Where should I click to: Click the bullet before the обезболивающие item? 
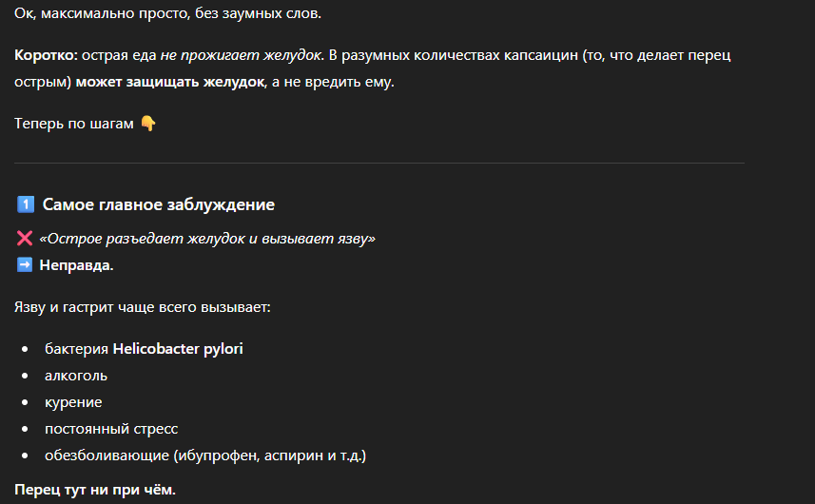tap(25, 456)
